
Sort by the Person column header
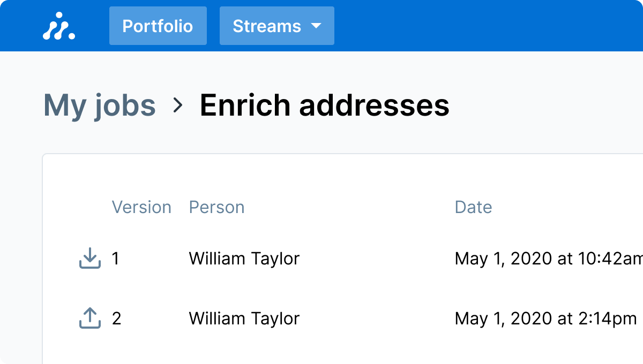(x=216, y=207)
